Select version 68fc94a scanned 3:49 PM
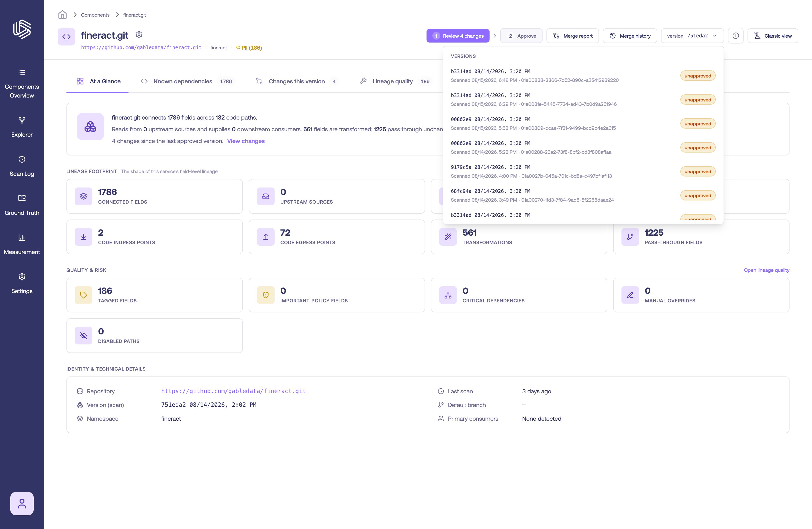 (583, 195)
